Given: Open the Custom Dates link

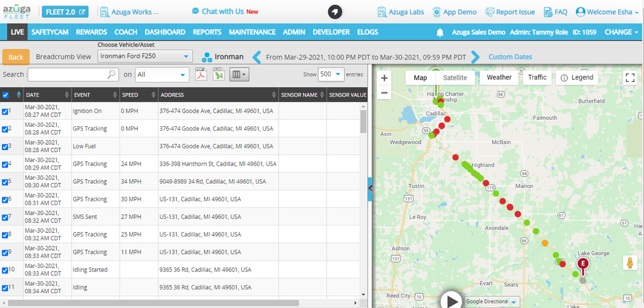Looking at the screenshot, I should pos(510,57).
